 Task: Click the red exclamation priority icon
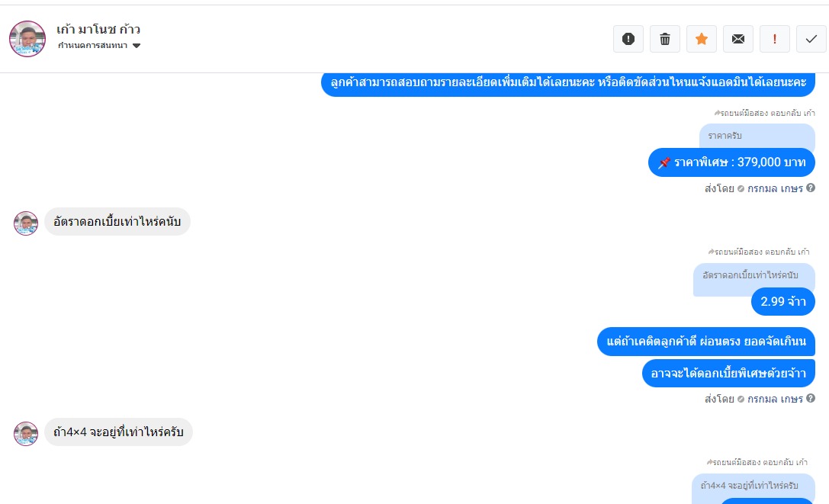(774, 39)
